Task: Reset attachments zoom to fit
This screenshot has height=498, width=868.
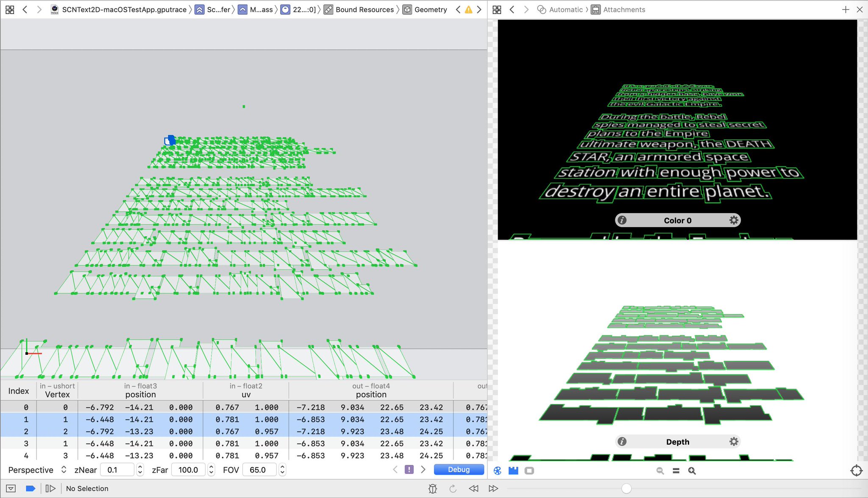Action: (x=676, y=470)
